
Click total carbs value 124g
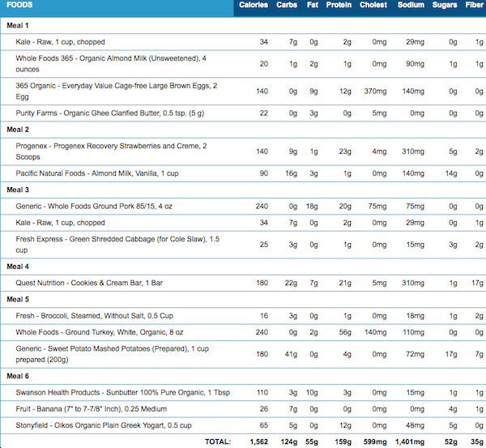289,442
